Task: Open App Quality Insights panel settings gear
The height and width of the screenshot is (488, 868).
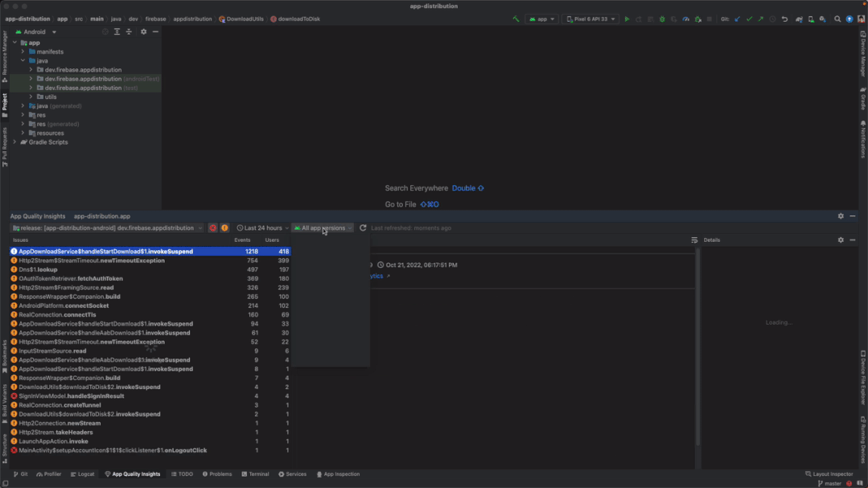Action: click(840, 216)
